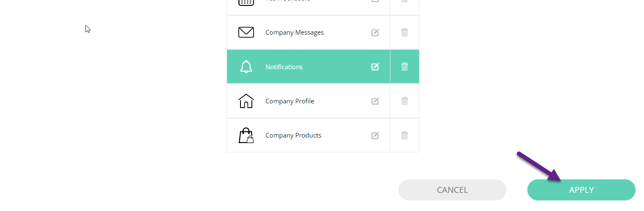The width and height of the screenshot is (644, 211).
Task: Click the bell icon in Notifications row
Action: coord(246,67)
